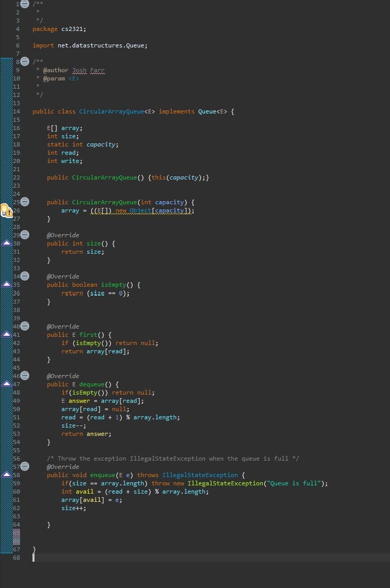This screenshot has height=588, width=390.
Task: Click the 'implements' keyword on line 14
Action: (x=177, y=111)
